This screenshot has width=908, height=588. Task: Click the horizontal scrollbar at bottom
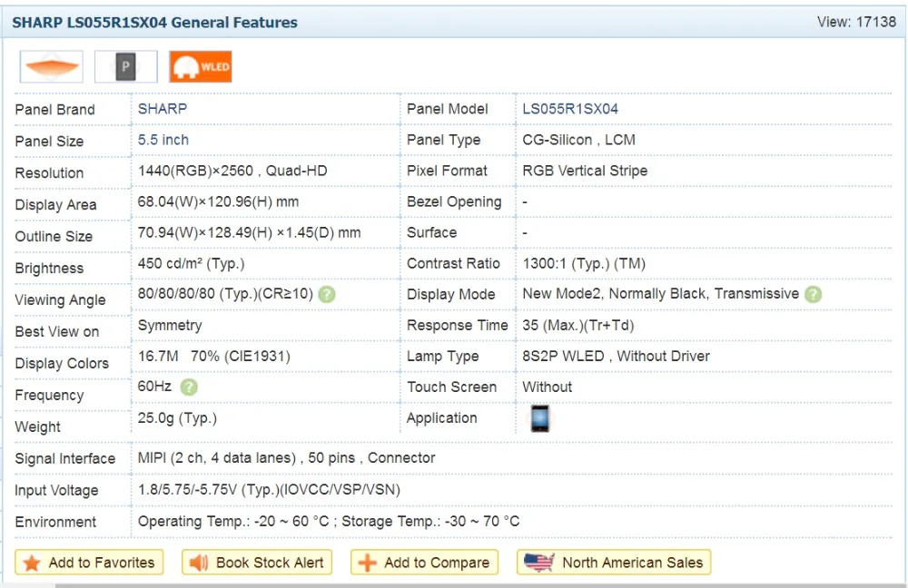point(480,585)
